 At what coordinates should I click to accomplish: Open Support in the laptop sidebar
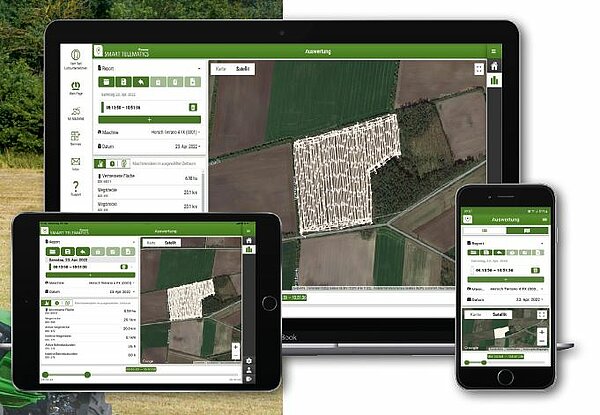[75, 189]
